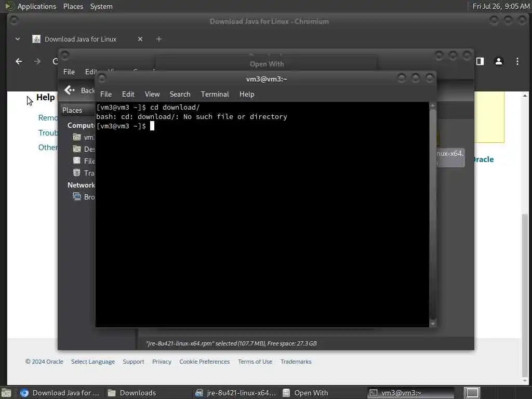This screenshot has height=399, width=532.
Task: Click the browser page scroll-up arrow
Action: click(525, 96)
